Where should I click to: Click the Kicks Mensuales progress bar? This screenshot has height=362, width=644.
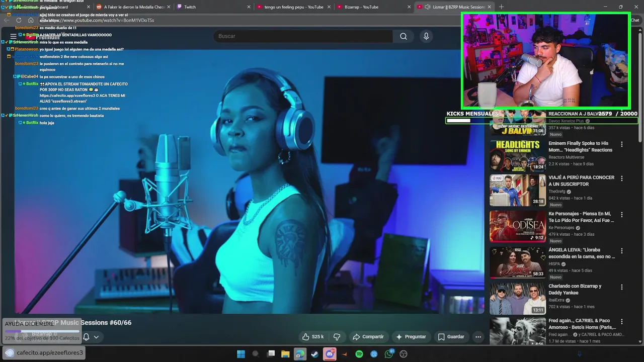click(542, 121)
